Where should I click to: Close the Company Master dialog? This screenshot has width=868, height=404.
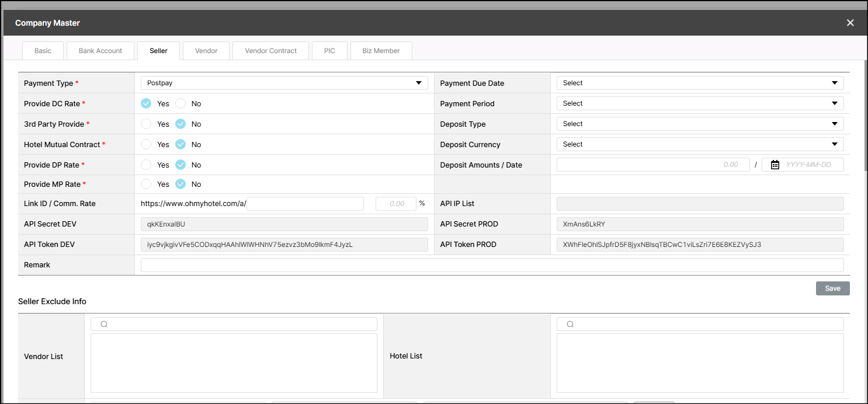(850, 23)
